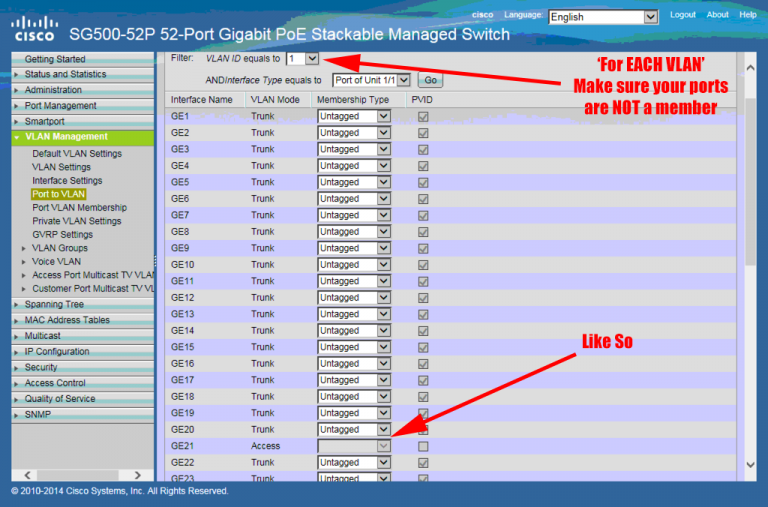Image resolution: width=768 pixels, height=507 pixels.
Task: Toggle PVID checkbox for GE3
Action: tap(423, 149)
